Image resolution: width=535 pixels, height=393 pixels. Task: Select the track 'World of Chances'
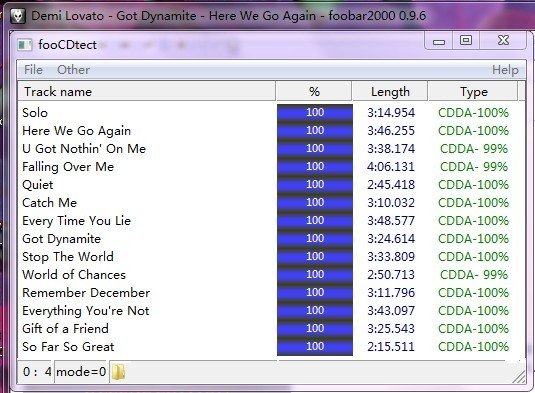point(74,275)
